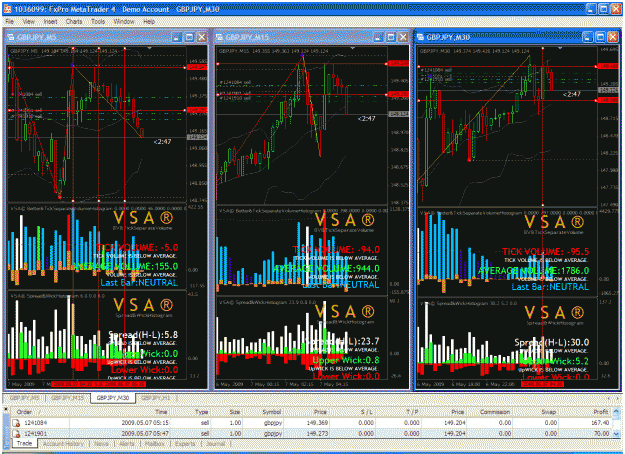Close the GBPJPY,M15 chart window

pos(403,37)
